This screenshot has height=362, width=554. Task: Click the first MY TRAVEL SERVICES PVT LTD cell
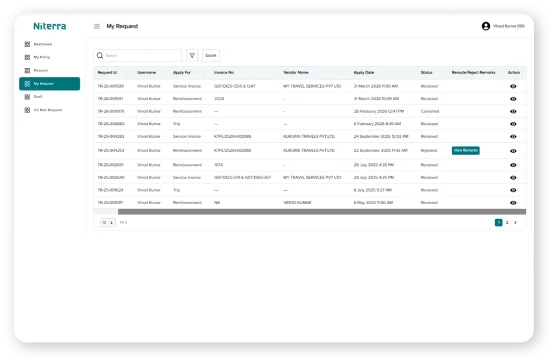[312, 86]
